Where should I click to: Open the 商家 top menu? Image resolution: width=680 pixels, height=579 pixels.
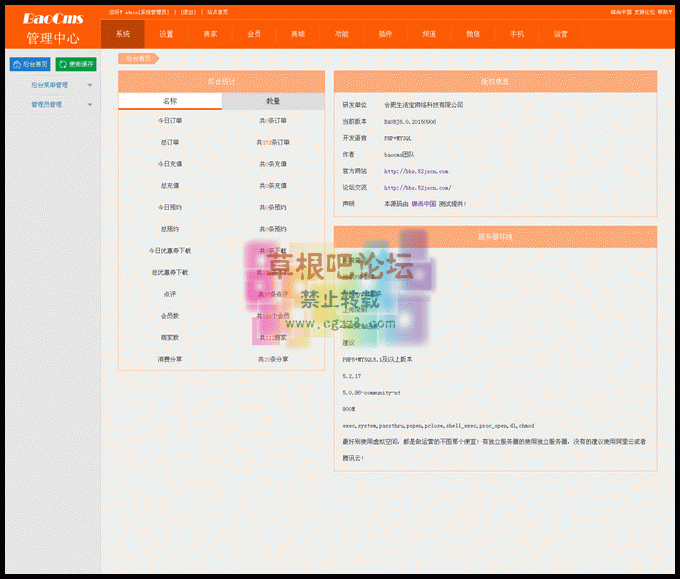(x=210, y=34)
